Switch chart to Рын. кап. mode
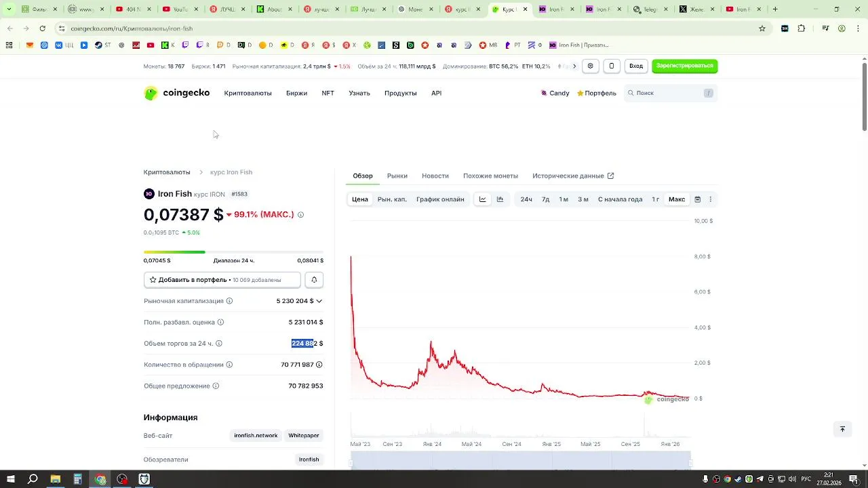The image size is (868, 488). pos(392,199)
